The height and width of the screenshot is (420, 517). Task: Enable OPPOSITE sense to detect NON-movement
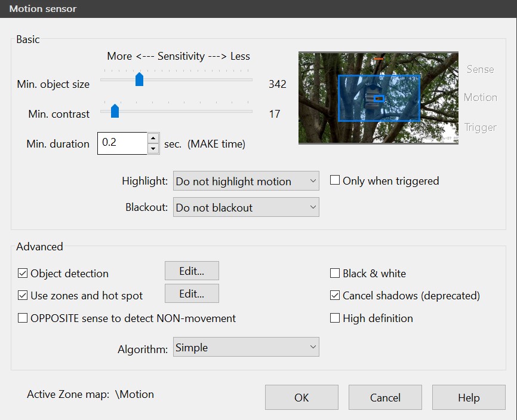coord(23,318)
